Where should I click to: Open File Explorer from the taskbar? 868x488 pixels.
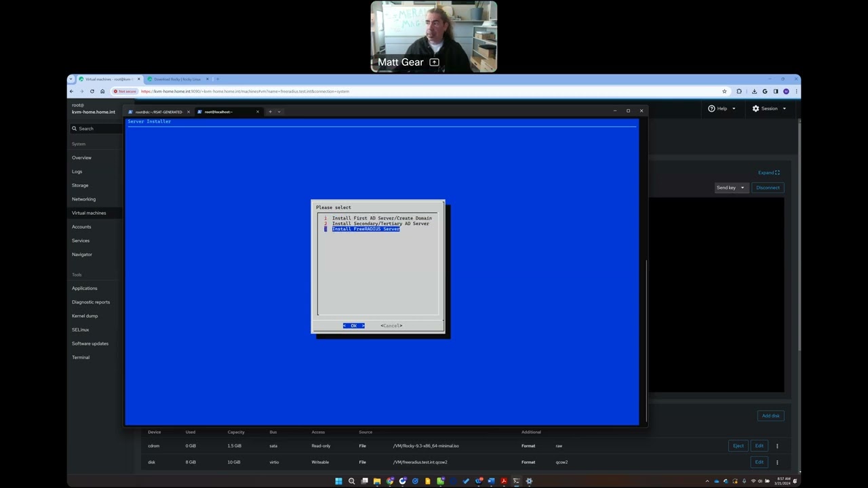[377, 481]
